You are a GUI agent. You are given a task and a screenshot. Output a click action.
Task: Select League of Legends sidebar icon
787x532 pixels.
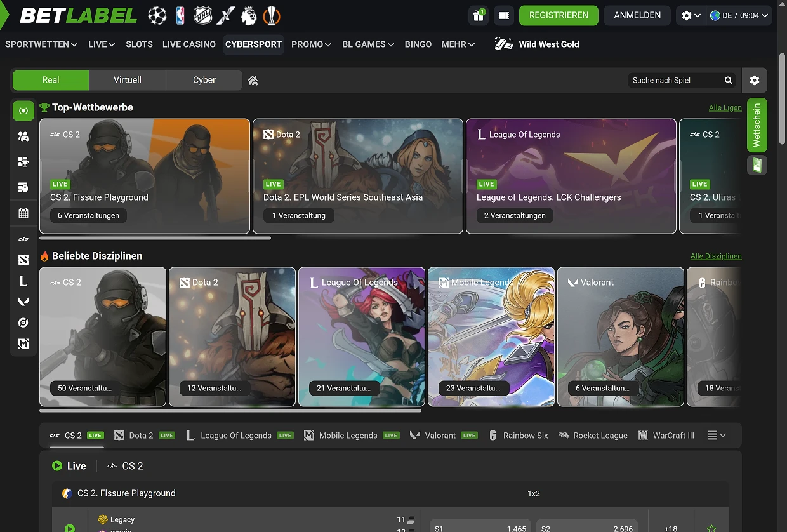(23, 281)
